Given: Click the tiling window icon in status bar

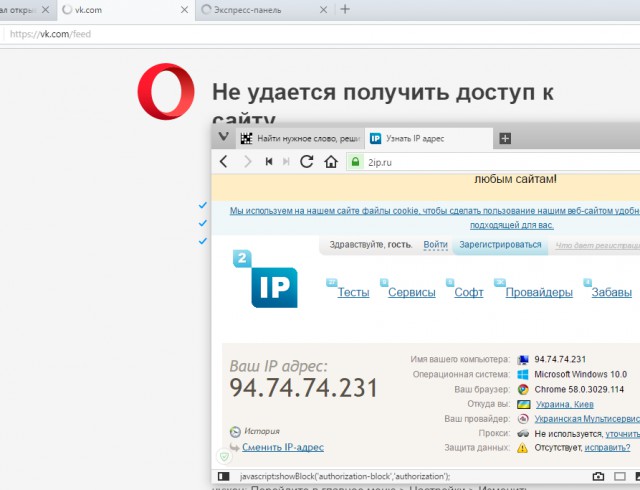Looking at the screenshot, I should click(620, 476).
